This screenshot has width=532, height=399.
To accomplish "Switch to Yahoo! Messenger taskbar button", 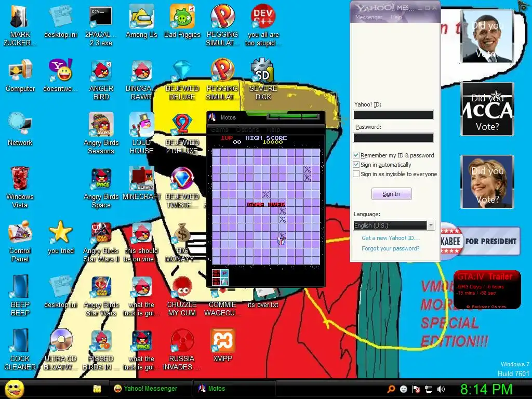I will pyautogui.click(x=150, y=389).
